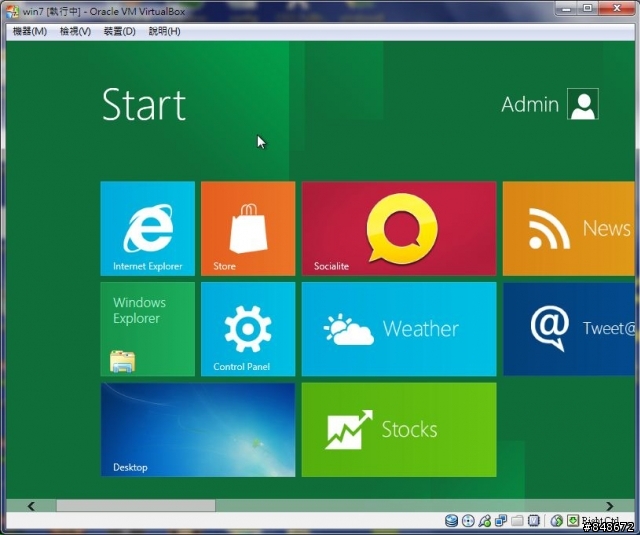Viewport: 640px width, 535px height.
Task: Open the 說明(H) Help menu
Action: click(x=164, y=31)
